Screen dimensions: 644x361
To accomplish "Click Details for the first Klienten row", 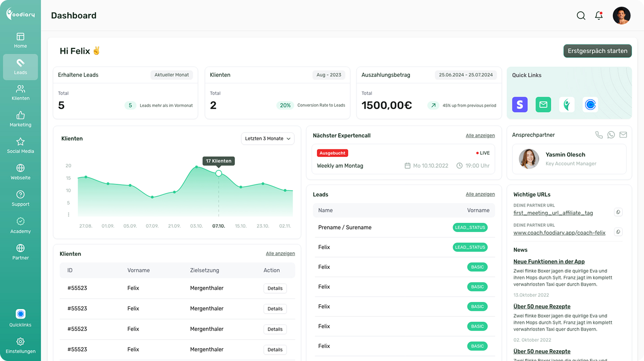I will pos(275,289).
